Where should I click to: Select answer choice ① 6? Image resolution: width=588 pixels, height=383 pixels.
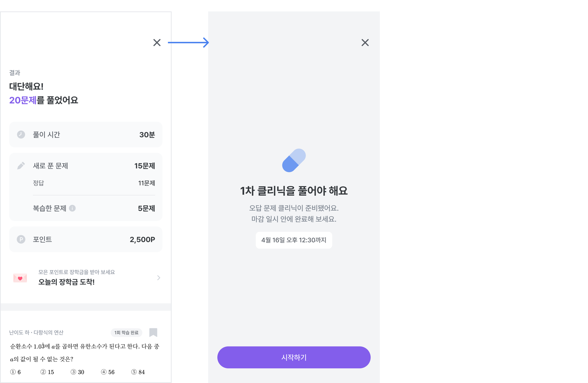tap(16, 372)
